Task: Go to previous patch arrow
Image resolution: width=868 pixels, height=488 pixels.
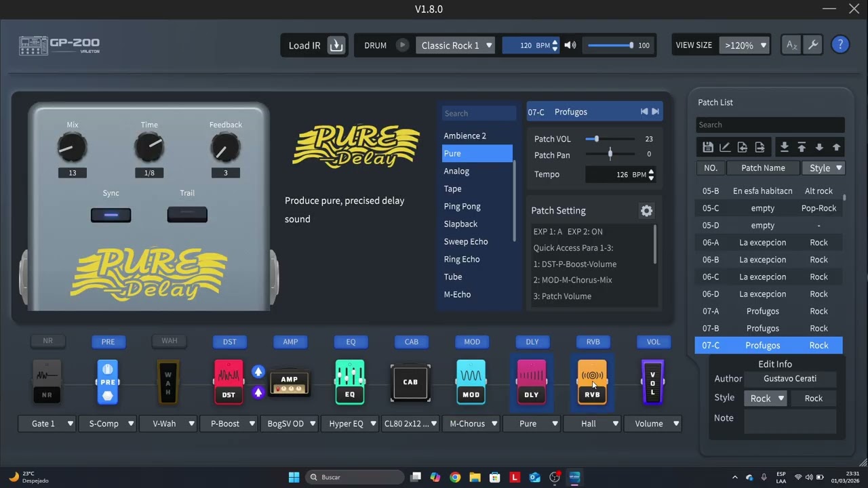Action: click(x=644, y=112)
